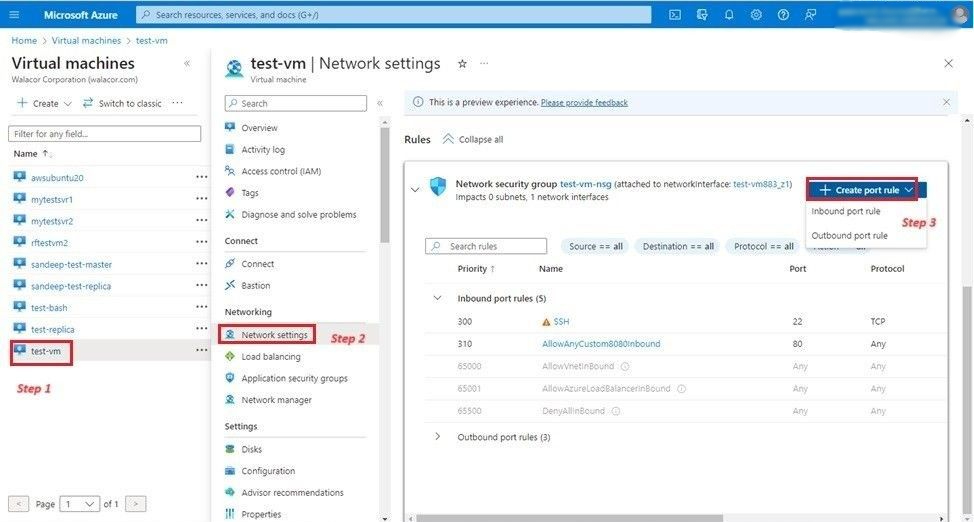974x522 pixels.
Task: Open the test-vm-nsg link
Action: coord(586,185)
